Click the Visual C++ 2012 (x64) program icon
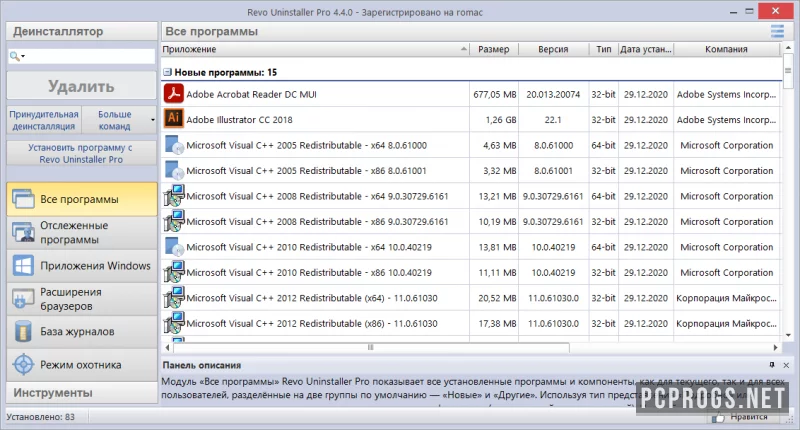 point(174,298)
